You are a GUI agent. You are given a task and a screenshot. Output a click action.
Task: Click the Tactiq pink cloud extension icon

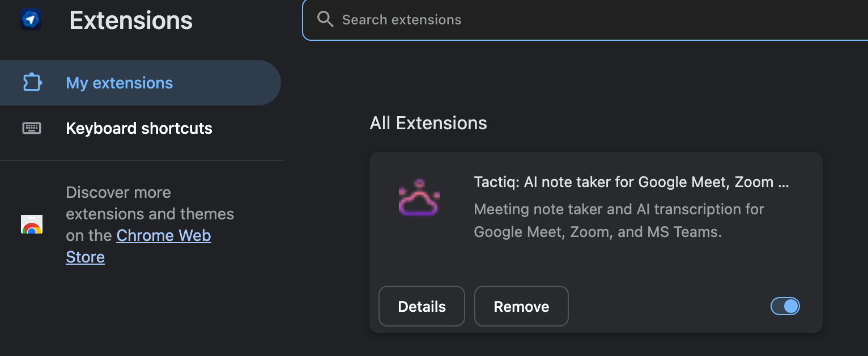[x=419, y=198]
